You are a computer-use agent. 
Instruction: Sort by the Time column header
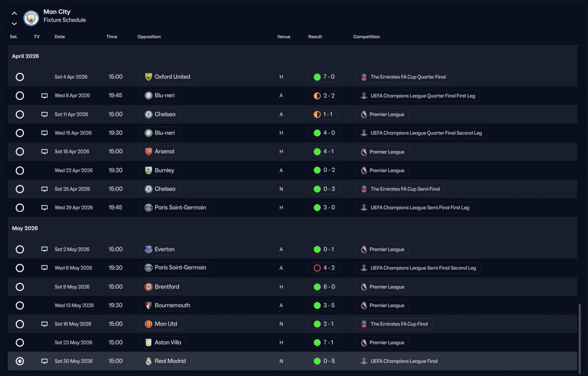(112, 37)
